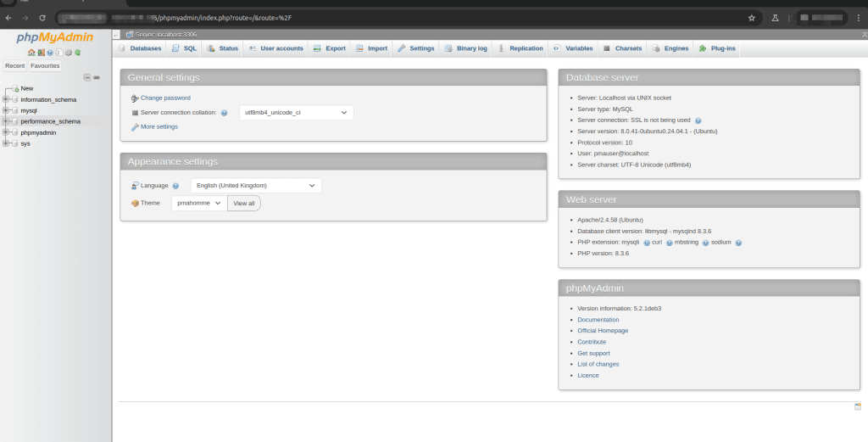
Task: Open More settings link
Action: (x=159, y=127)
